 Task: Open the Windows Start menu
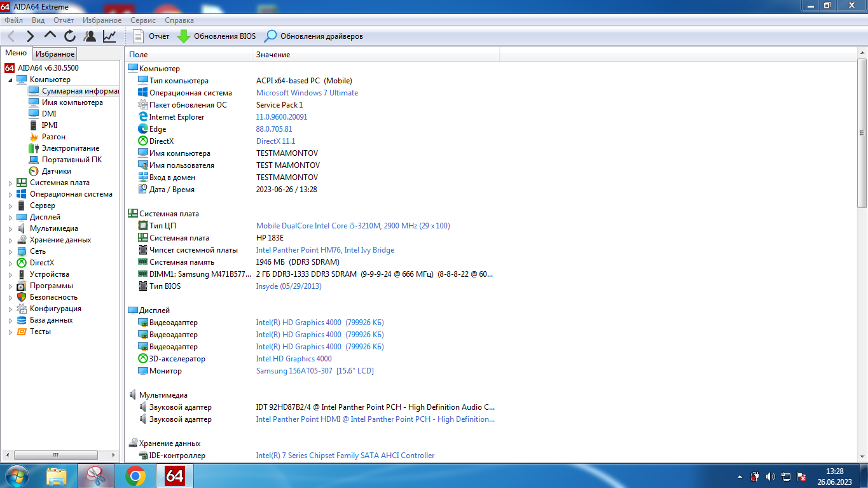(x=16, y=475)
